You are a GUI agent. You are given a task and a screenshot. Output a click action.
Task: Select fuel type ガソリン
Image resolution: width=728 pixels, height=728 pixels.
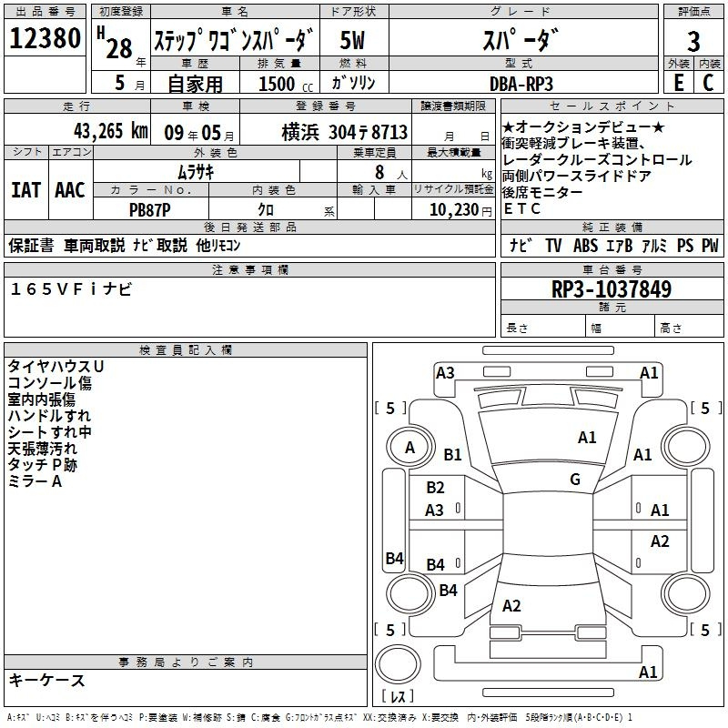coord(353,83)
